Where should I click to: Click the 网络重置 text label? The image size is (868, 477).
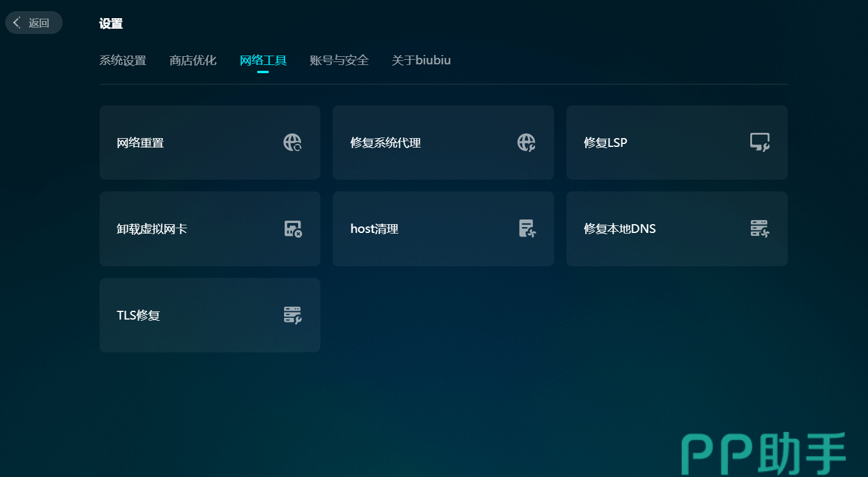(x=140, y=143)
